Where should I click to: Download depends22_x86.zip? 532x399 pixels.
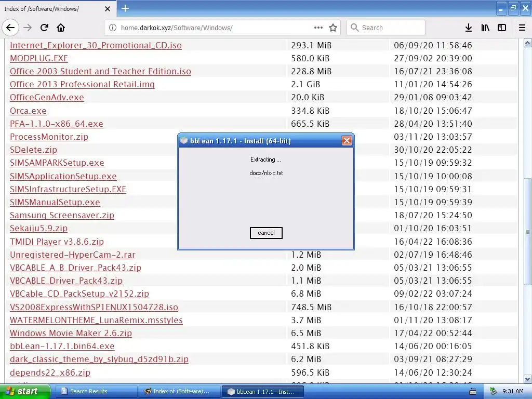pyautogui.click(x=50, y=373)
